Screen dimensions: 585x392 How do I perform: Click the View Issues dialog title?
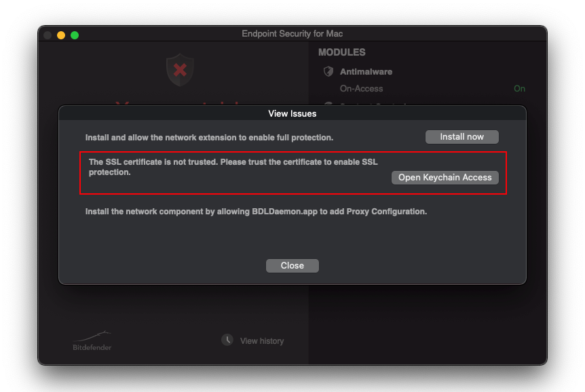292,113
